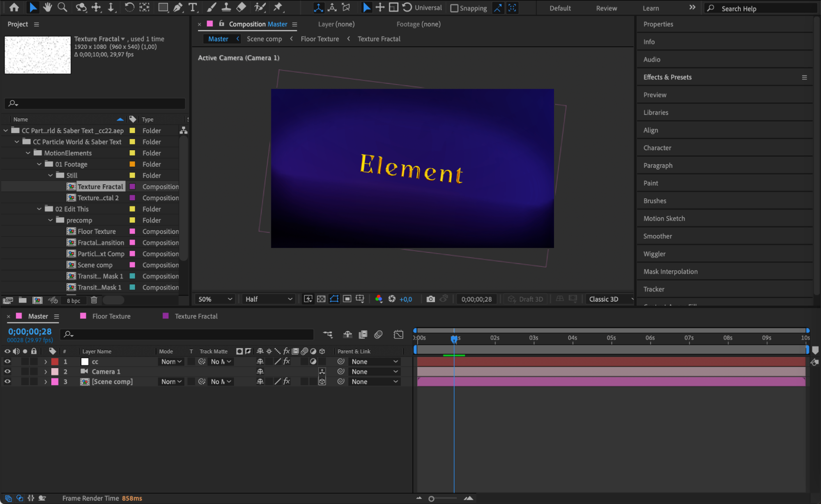The height and width of the screenshot is (504, 821).
Task: Switch to the Texture Fractal timeline tab
Action: 196,316
